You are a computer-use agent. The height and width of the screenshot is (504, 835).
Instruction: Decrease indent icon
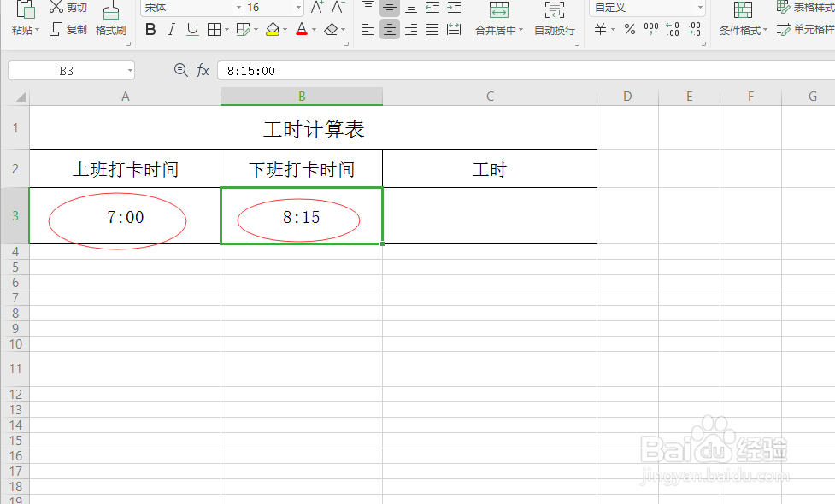click(432, 8)
